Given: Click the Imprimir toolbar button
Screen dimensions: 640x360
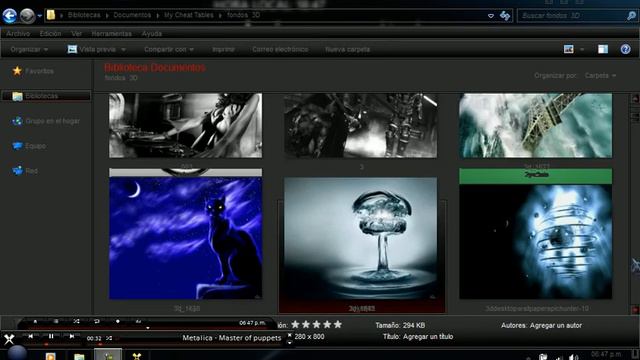Looking at the screenshot, I should [x=223, y=49].
